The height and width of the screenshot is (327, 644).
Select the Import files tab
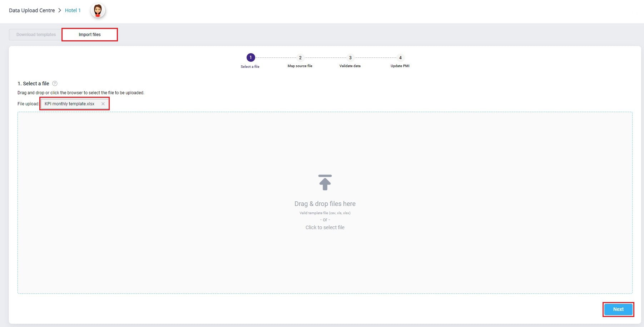coord(90,35)
